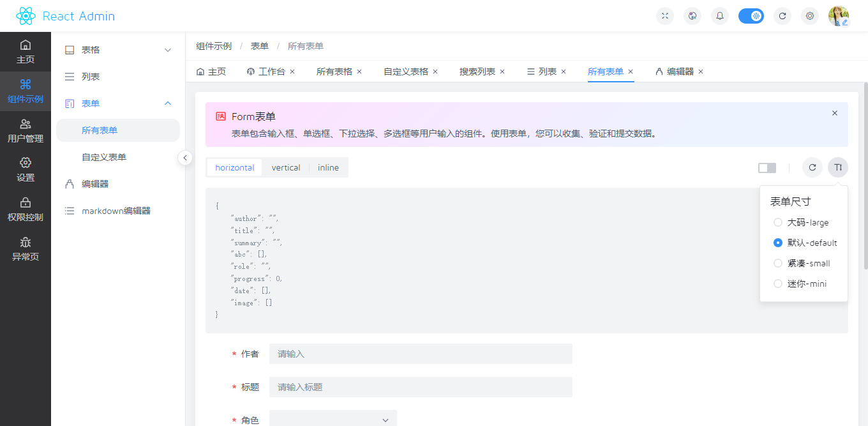Enter fullscreen mode from the header
Screen dimensions: 868x426
[664, 16]
